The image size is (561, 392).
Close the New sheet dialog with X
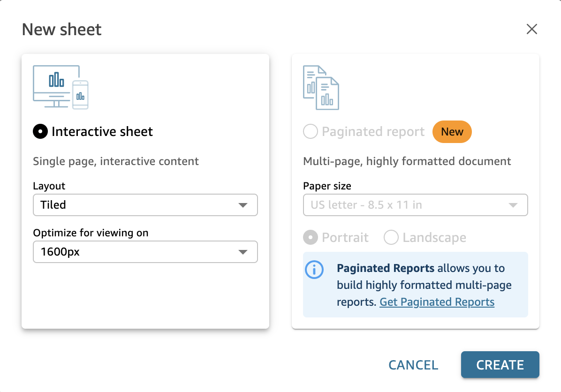pos(531,29)
